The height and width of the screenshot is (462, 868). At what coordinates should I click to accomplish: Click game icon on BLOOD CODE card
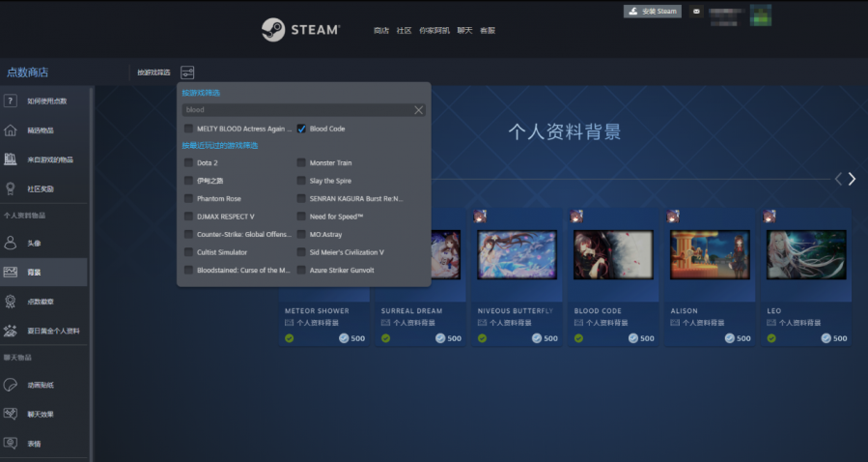576,217
